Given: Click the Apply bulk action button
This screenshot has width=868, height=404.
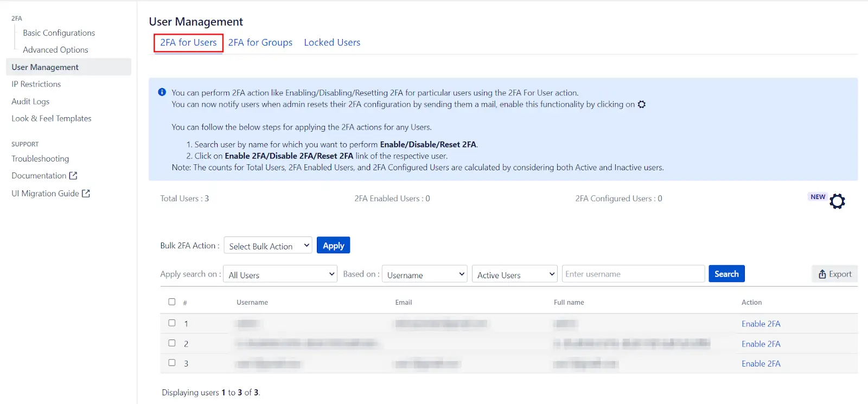Looking at the screenshot, I should coord(333,245).
